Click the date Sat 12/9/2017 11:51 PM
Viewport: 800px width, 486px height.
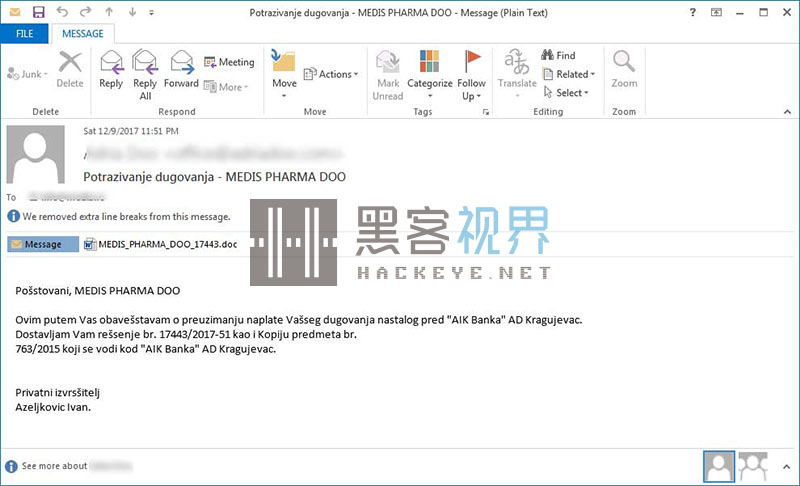(x=131, y=131)
